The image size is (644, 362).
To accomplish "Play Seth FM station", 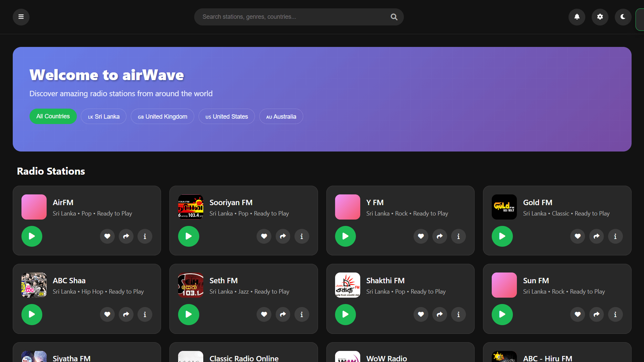I will [189, 314].
